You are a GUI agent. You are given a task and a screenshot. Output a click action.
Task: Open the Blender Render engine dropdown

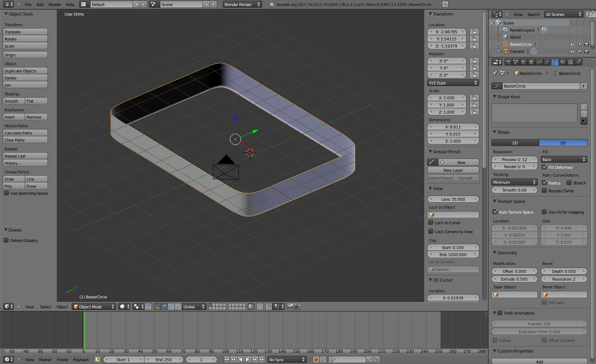(x=242, y=4)
